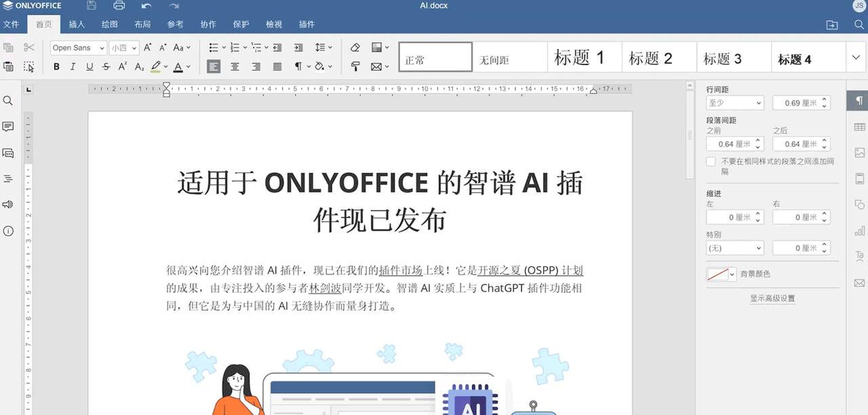The height and width of the screenshot is (415, 868).
Task: Switch to the 插入 ribbon tab
Action: pyautogui.click(x=76, y=24)
